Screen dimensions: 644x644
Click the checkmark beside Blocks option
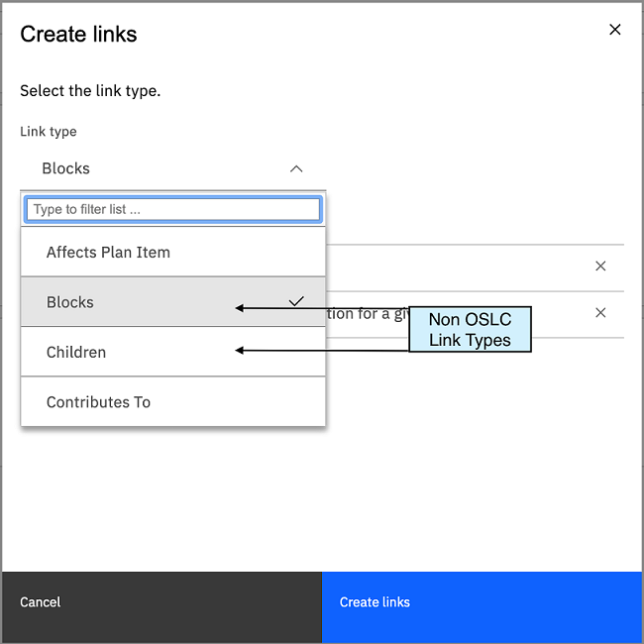tap(296, 301)
